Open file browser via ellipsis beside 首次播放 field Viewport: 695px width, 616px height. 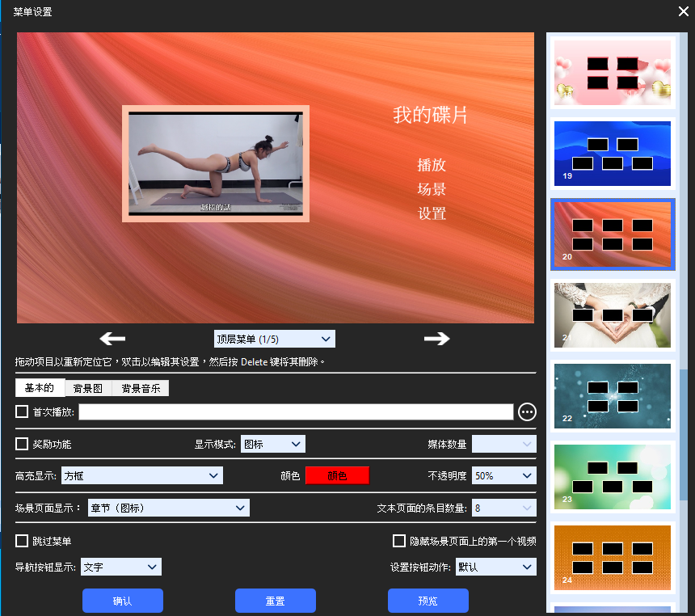[527, 412]
